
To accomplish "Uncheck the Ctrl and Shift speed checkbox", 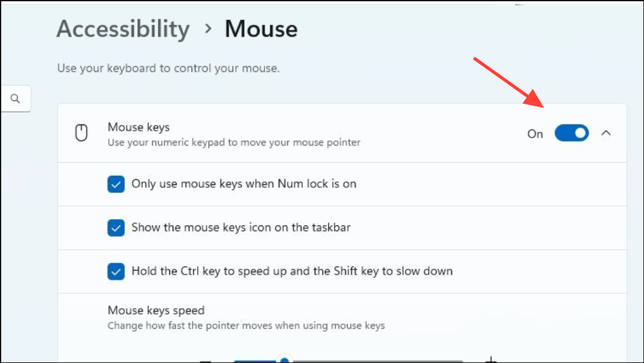I will [116, 271].
